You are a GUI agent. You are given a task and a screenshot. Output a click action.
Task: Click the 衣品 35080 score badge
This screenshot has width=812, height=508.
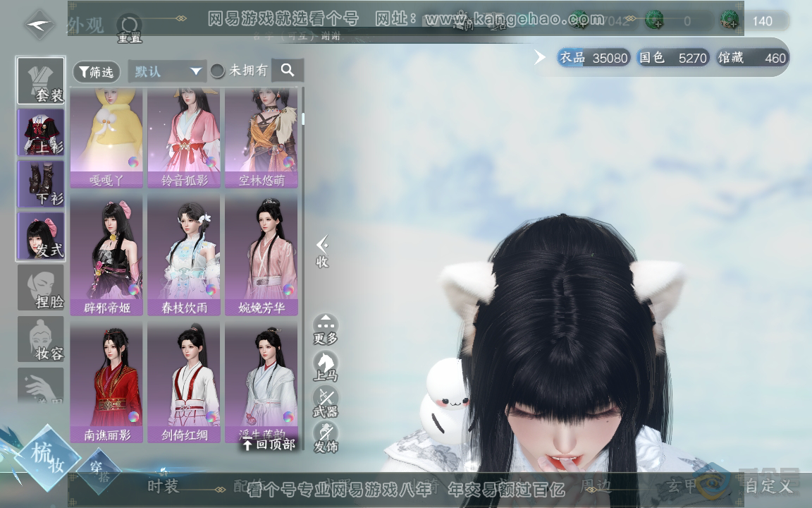593,58
